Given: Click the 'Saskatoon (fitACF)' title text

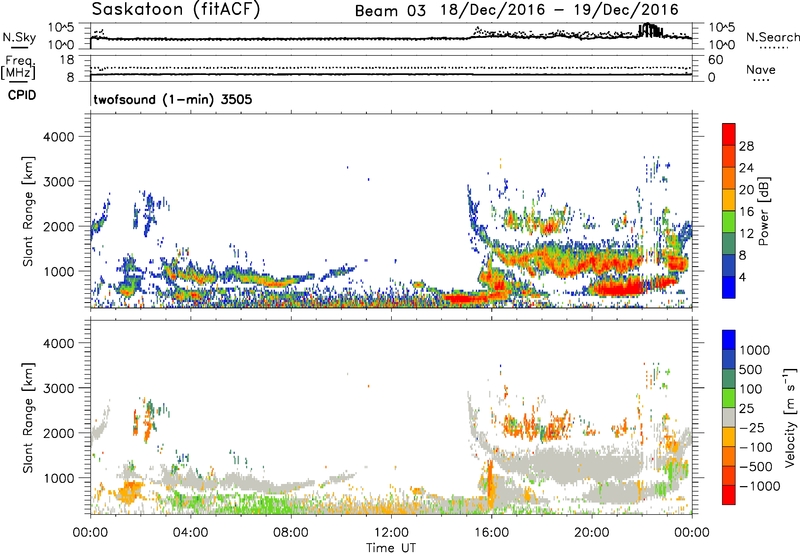Looking at the screenshot, I should [x=176, y=10].
